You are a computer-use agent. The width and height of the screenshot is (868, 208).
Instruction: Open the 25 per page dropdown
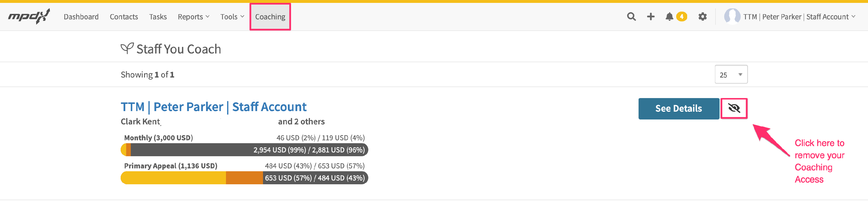[x=731, y=75]
